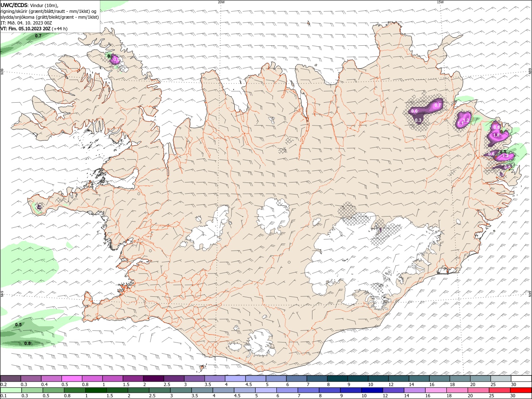532x399 pixels.
Task: Click the 0.1 pale green swatch, lower legend row
Action: coord(11,390)
